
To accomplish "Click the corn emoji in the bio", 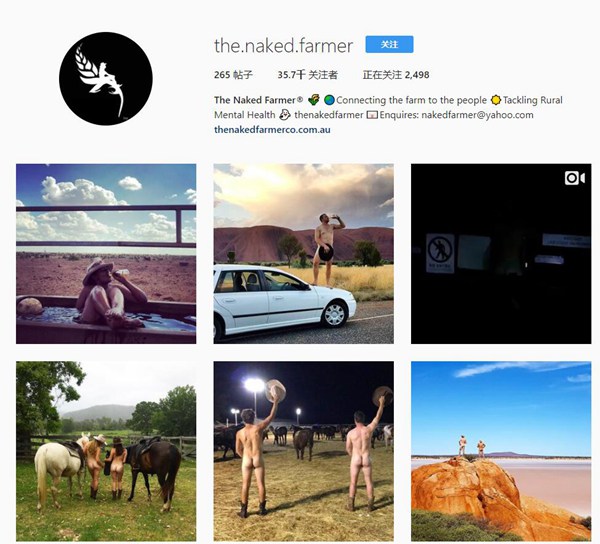I will pos(313,100).
